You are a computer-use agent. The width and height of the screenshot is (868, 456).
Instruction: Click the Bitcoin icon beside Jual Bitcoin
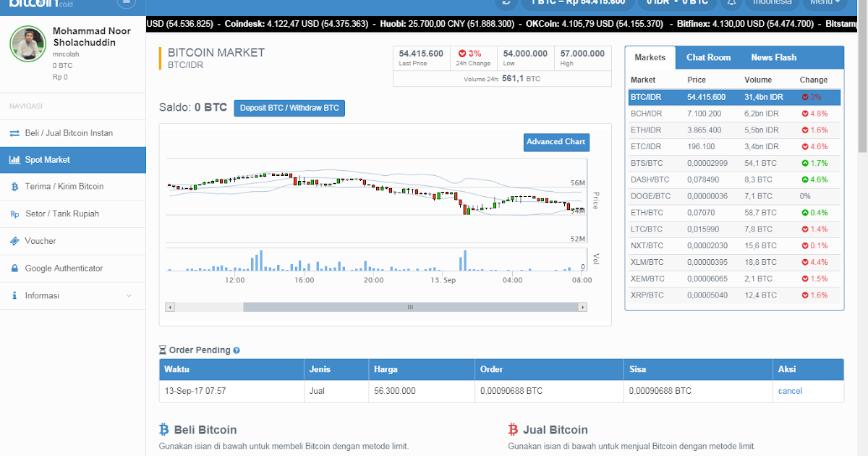point(513,429)
